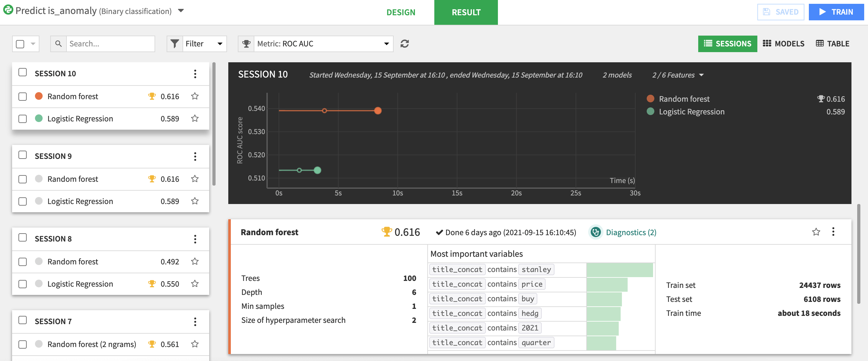Click the stanley variable importance bar
Viewport: 868px width, 361px height.
point(619,270)
